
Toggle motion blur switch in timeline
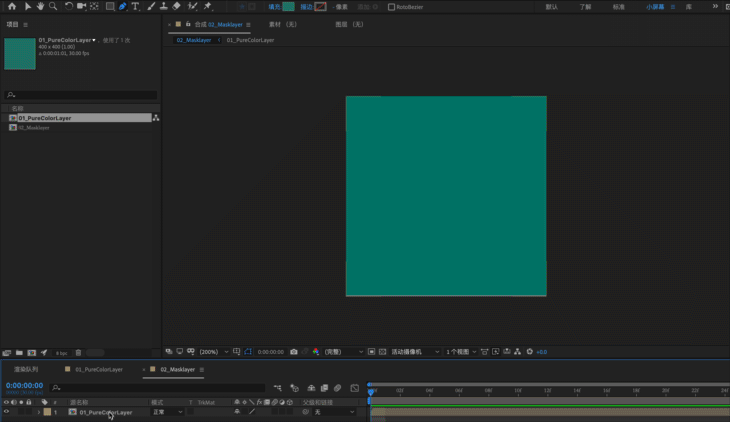click(338, 388)
